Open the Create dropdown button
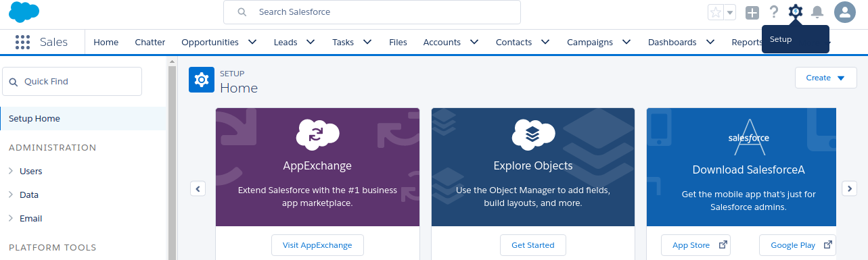 tap(826, 78)
